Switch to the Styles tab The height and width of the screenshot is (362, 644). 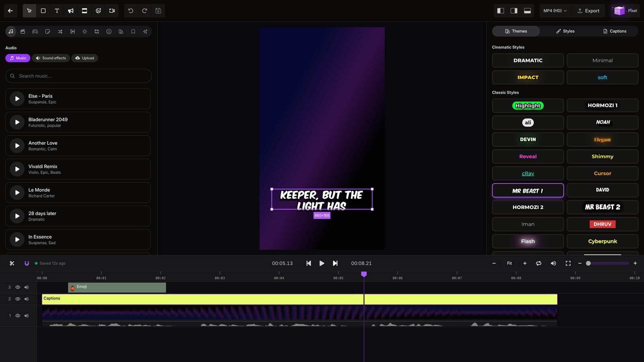(x=565, y=31)
